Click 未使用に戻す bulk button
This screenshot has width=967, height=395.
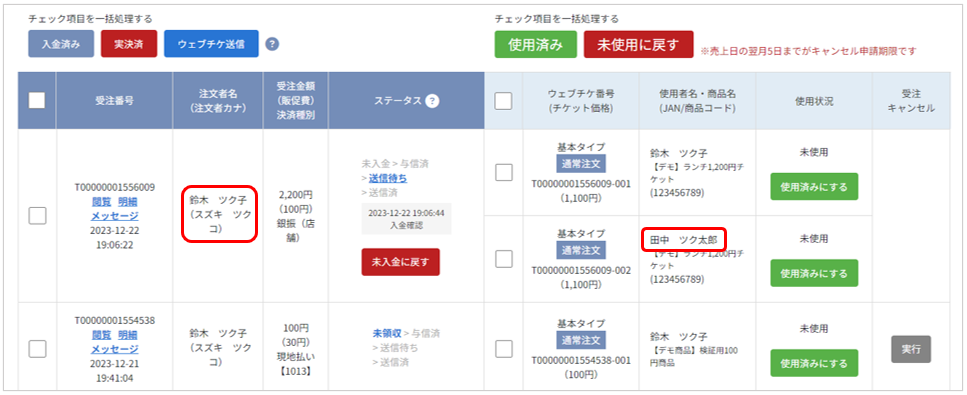click(638, 44)
